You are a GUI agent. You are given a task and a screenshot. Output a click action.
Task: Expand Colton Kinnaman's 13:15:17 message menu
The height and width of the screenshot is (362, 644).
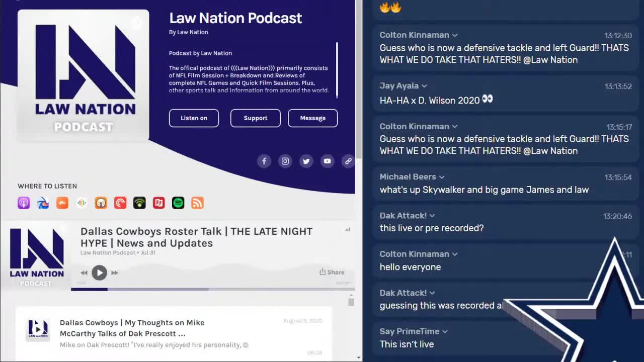coord(455,126)
